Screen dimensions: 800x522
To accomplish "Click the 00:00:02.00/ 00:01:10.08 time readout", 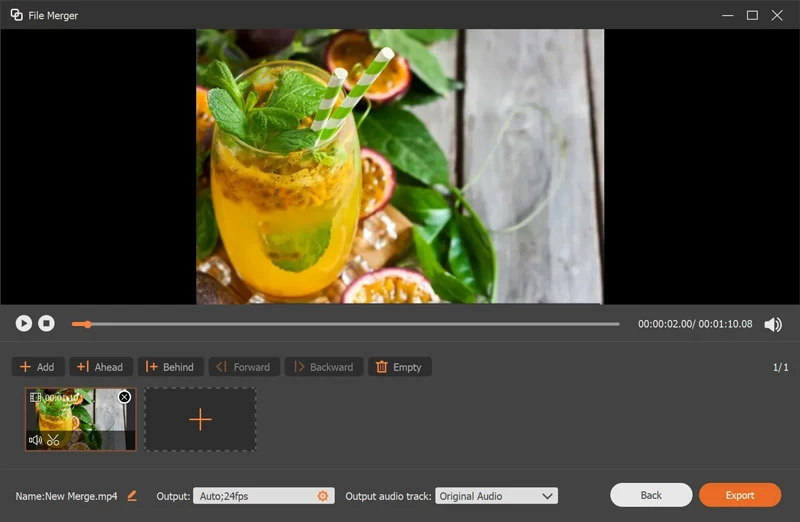I will (695, 324).
